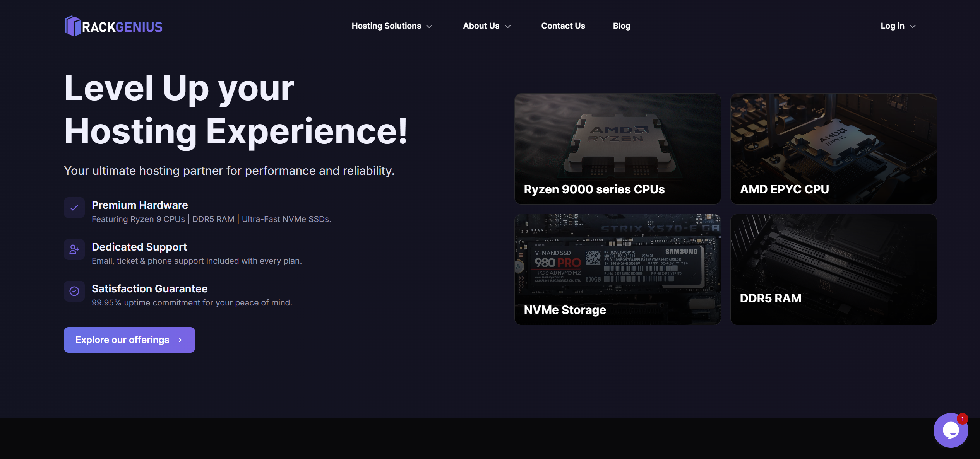
Task: Click the Explore our offerings button
Action: [129, 340]
